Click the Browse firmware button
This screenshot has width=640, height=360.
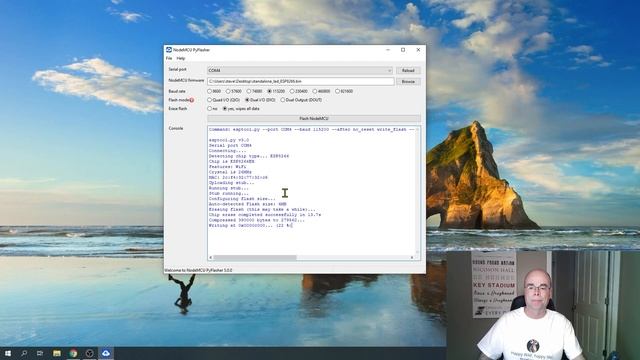(x=408, y=82)
